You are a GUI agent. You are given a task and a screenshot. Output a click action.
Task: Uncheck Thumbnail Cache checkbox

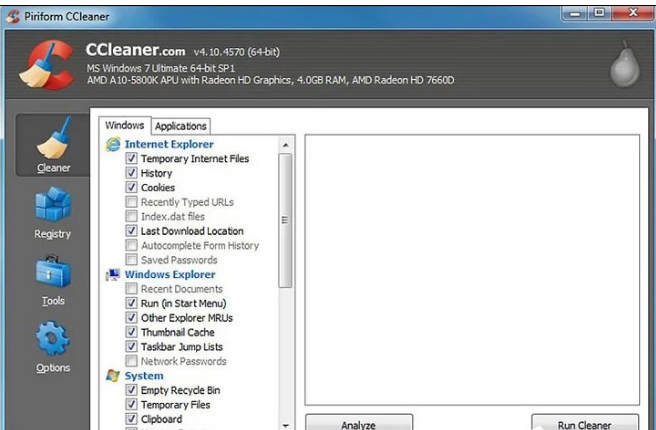tap(131, 332)
